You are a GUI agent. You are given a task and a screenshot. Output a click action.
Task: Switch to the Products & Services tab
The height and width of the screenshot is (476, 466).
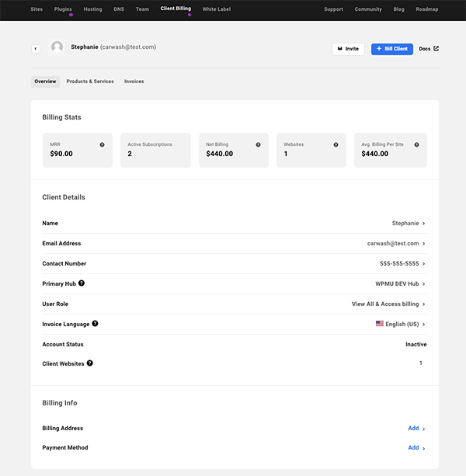(90, 82)
